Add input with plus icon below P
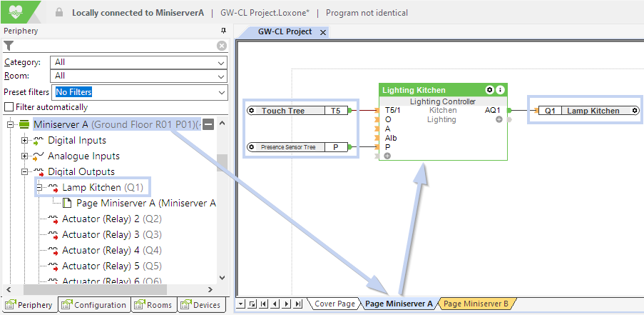The height and width of the screenshot is (315, 644). [x=387, y=156]
